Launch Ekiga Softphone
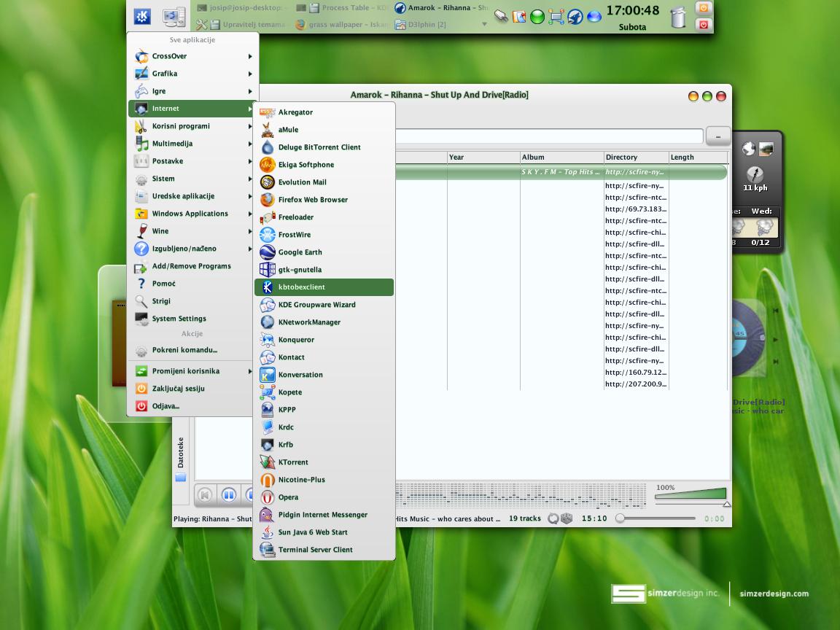This screenshot has width=840, height=630. (324, 165)
